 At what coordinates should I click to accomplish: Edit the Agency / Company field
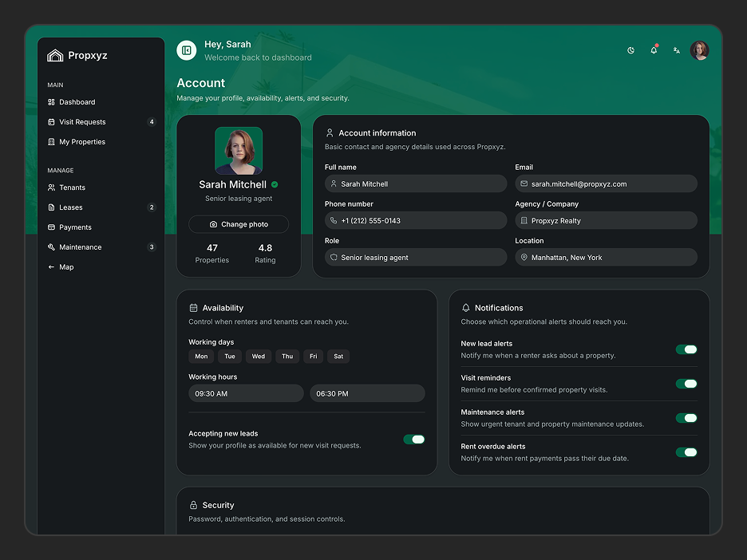tap(606, 220)
